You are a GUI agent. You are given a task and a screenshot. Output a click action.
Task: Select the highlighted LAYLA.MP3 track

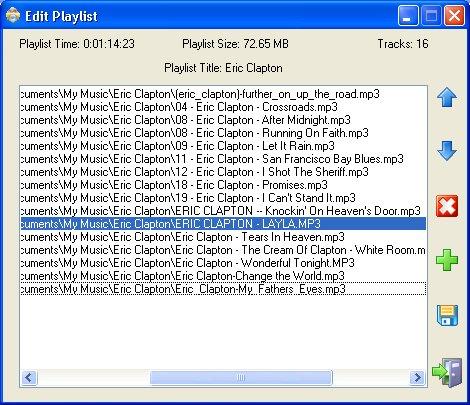point(223,224)
